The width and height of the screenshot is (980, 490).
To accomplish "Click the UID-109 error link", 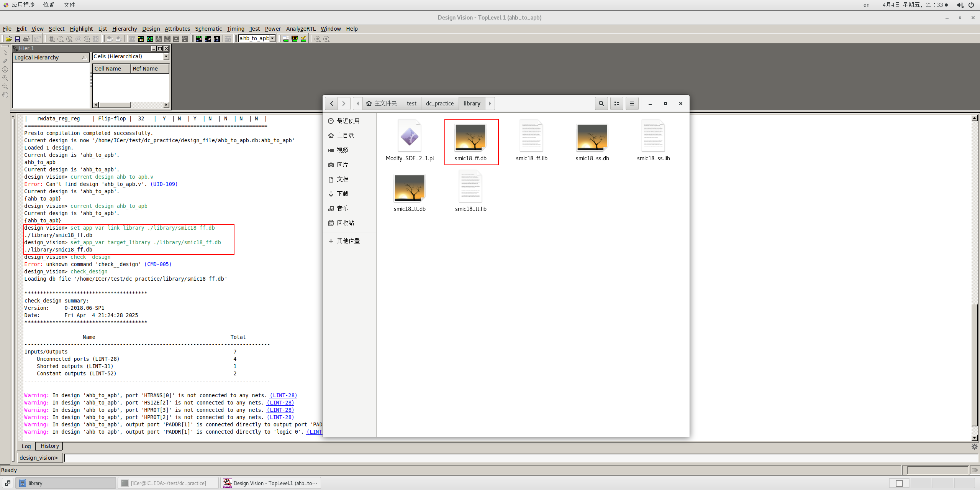I will tap(164, 184).
